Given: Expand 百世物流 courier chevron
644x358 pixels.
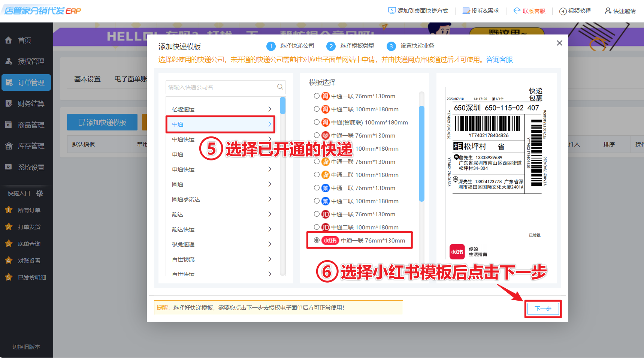Looking at the screenshot, I should (270, 259).
